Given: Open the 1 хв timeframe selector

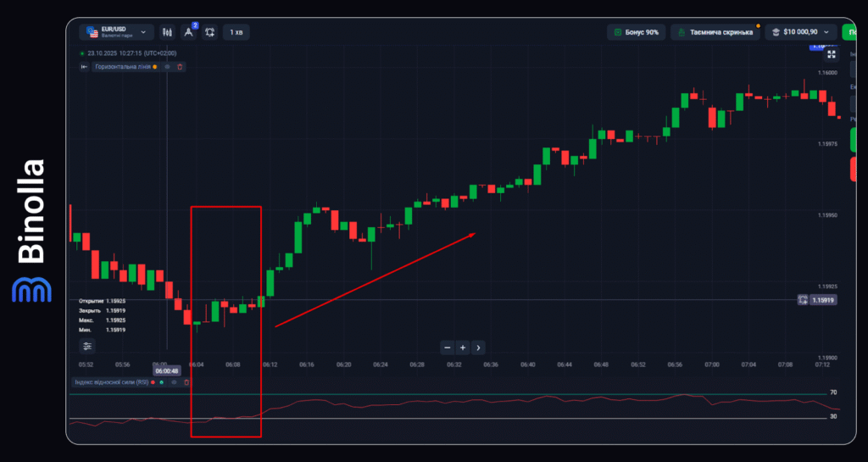Looking at the screenshot, I should tap(236, 32).
